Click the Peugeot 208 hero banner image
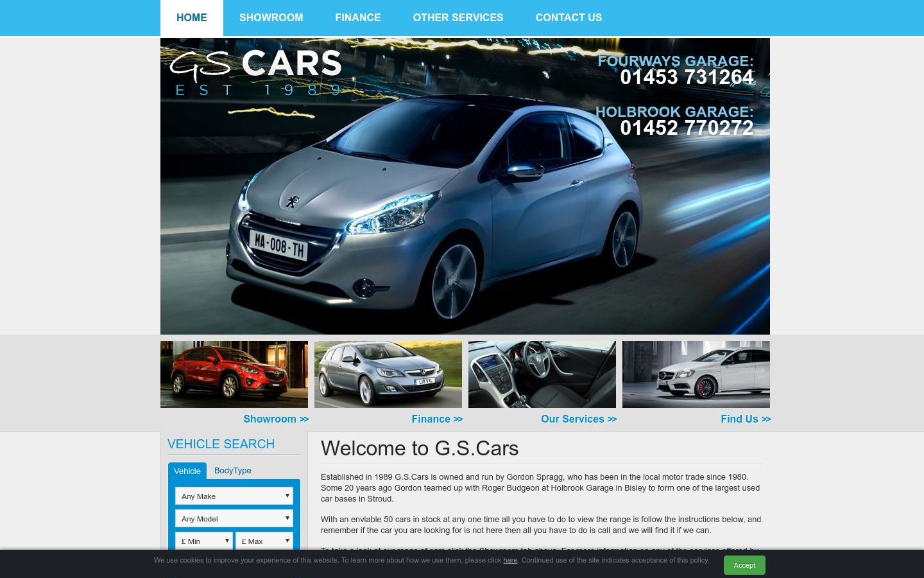924x578 pixels. point(465,186)
